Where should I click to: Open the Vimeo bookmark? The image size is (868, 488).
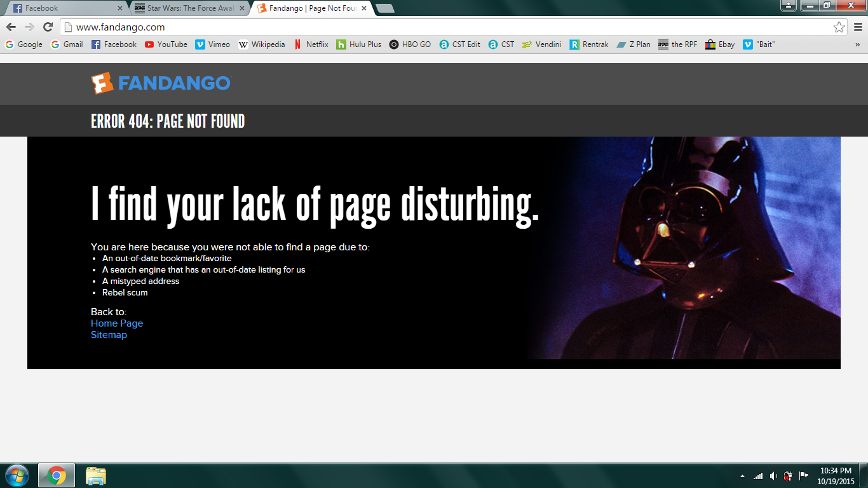tap(213, 44)
